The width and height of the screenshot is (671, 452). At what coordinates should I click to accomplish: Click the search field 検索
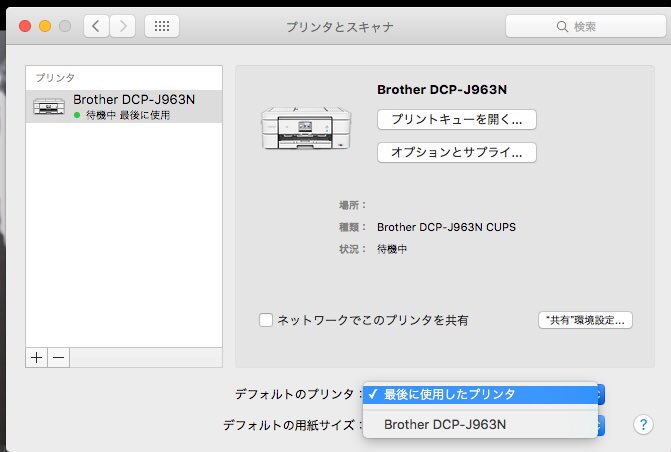pos(586,27)
